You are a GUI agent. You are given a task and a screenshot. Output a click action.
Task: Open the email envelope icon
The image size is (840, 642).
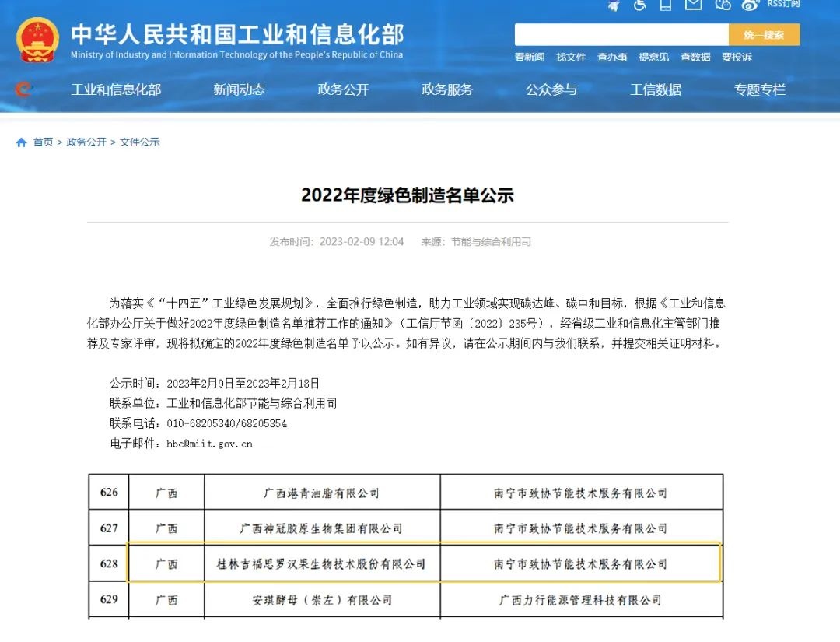coord(694,5)
